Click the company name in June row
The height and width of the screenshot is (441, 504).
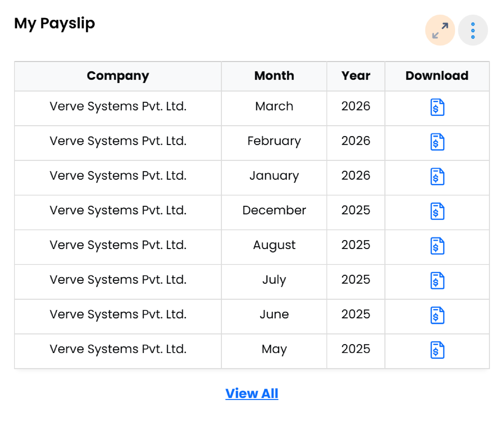click(x=118, y=315)
